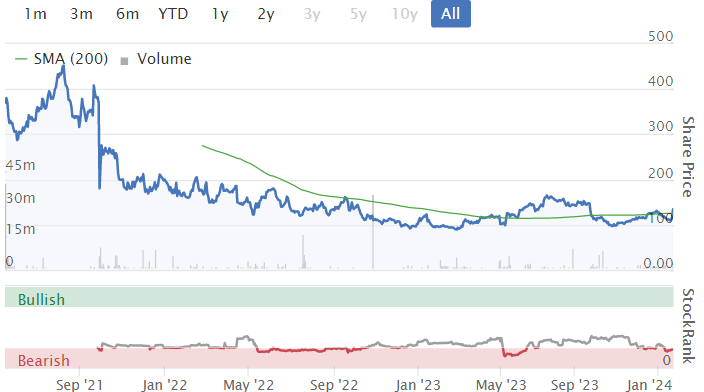Click the price peak above 400
The image size is (704, 392).
63,67
